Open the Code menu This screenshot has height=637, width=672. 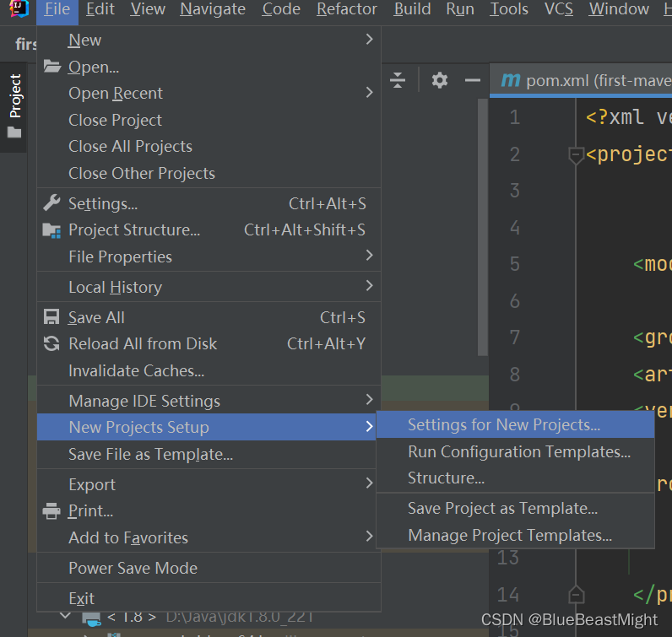pos(281,9)
